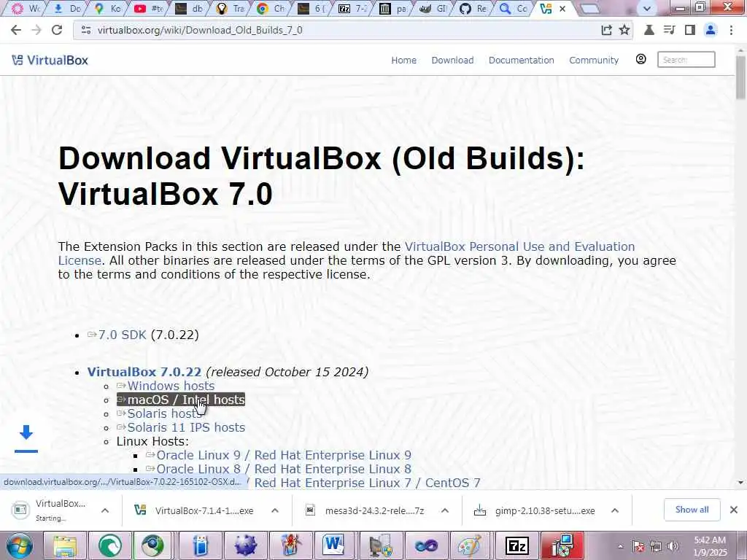
Task: Expand options for the starting VirtualBox download
Action: [105, 510]
